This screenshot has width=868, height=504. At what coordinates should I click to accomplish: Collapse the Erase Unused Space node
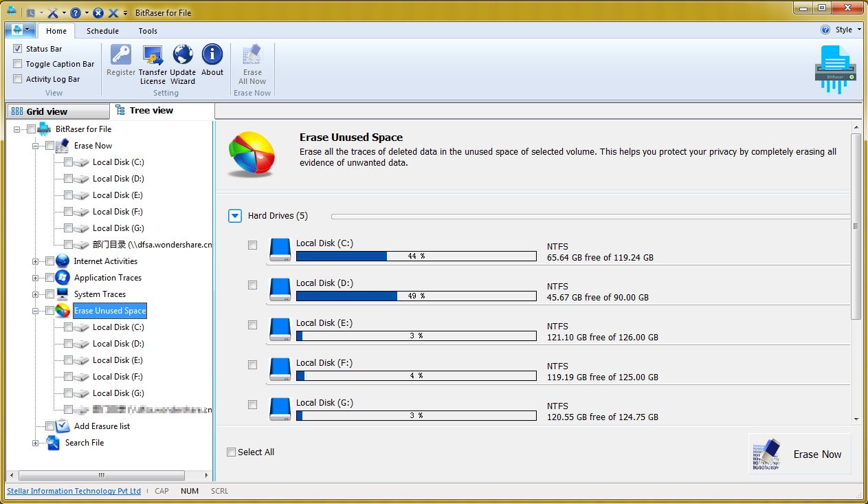tap(36, 311)
